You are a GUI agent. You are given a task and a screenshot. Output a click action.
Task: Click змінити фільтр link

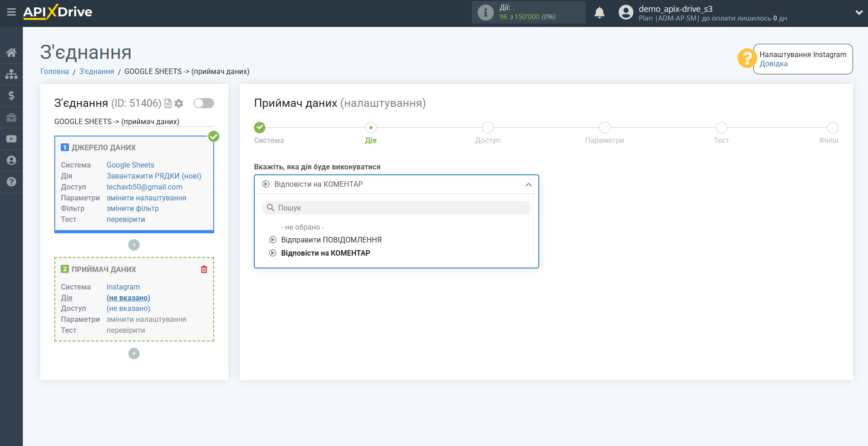tap(133, 208)
